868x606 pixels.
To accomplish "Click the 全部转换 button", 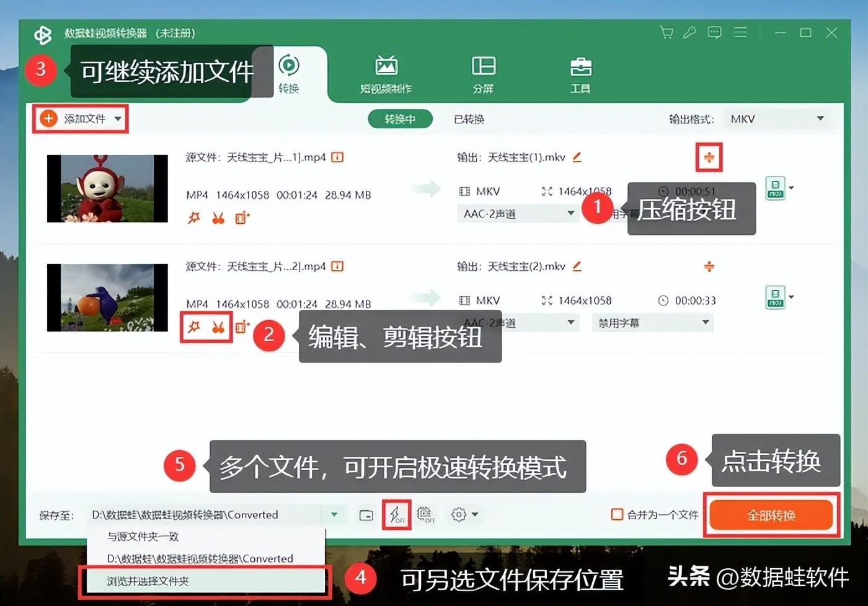I will (771, 516).
